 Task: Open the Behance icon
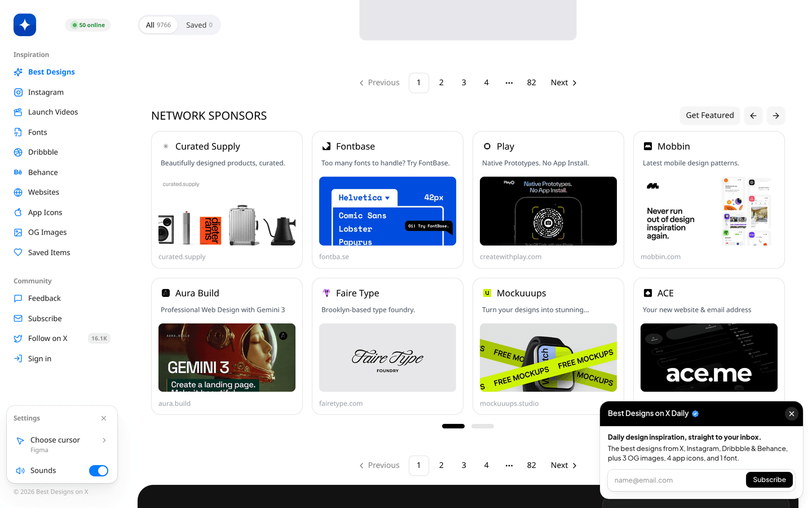[x=18, y=172]
